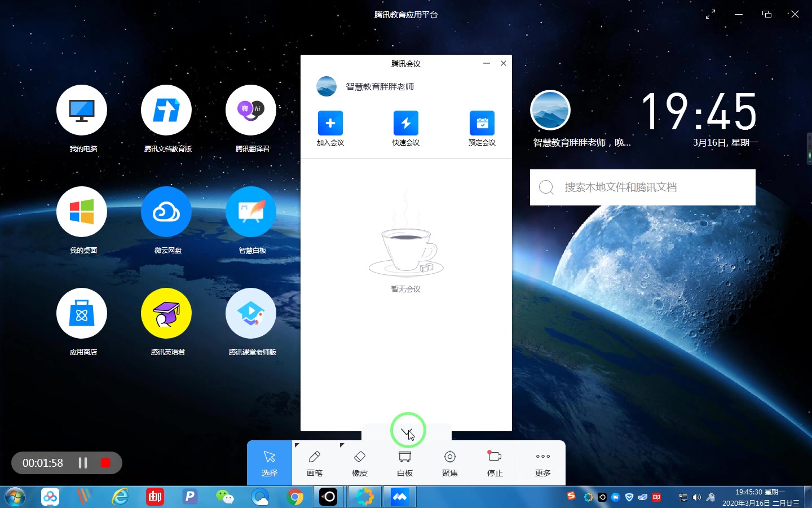Click fullscreen expand arrows in title bar
This screenshot has width=812, height=508.
(710, 15)
